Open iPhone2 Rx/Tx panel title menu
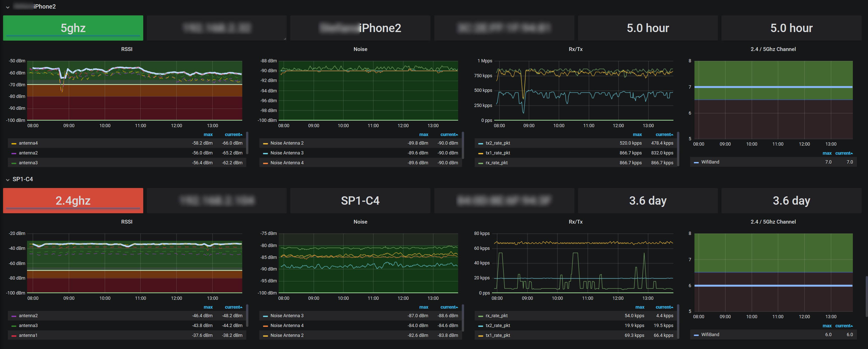Screen dimensions: 868x349 [x=575, y=49]
